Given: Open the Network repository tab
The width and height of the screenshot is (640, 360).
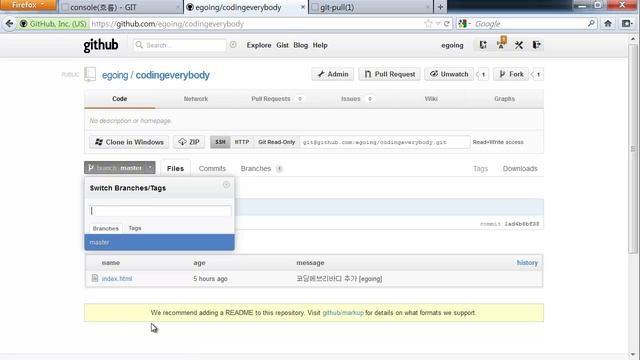Looking at the screenshot, I should [x=196, y=99].
